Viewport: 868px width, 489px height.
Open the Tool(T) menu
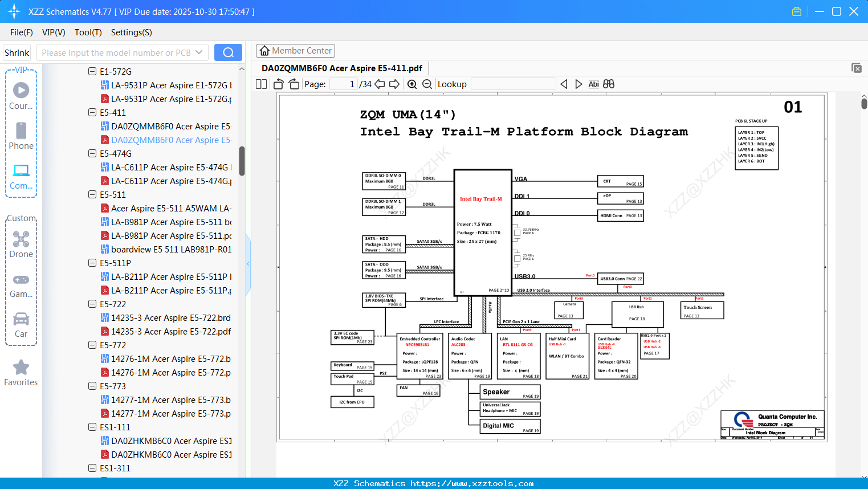coord(88,32)
